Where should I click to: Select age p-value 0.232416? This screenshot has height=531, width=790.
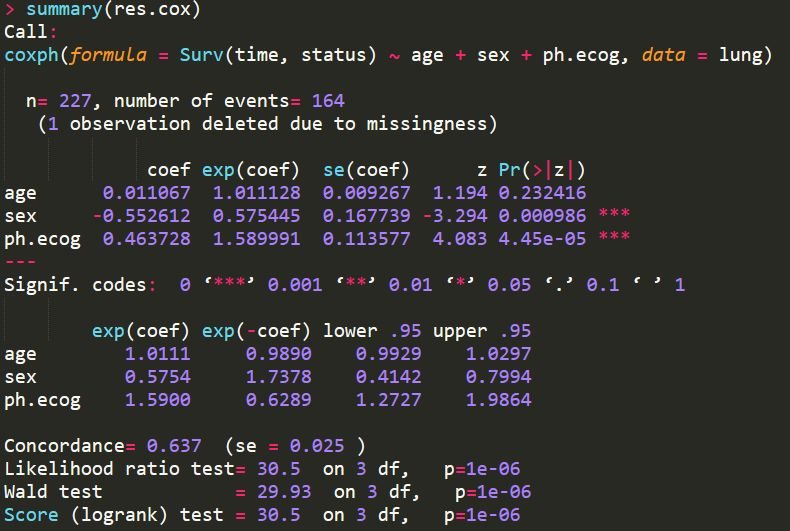point(543,193)
